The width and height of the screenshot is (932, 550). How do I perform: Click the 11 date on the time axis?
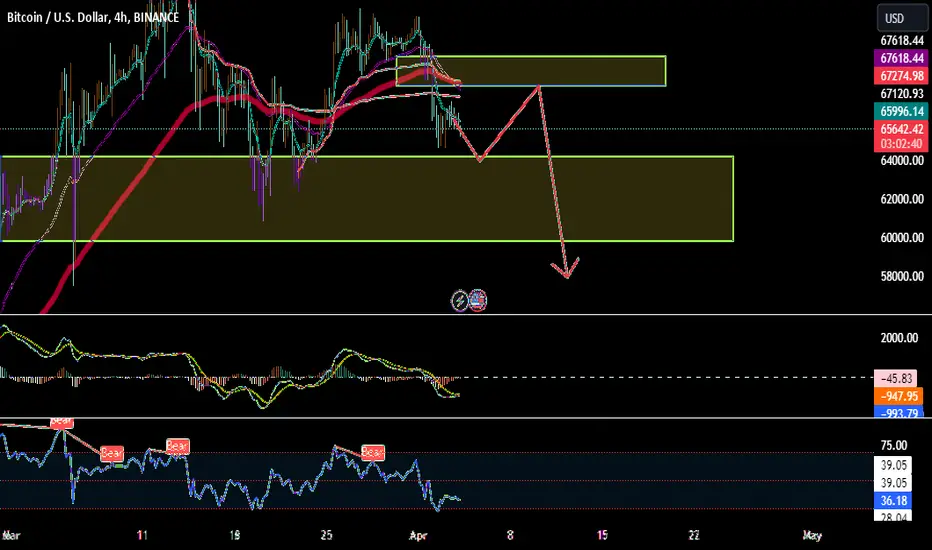pyautogui.click(x=141, y=535)
